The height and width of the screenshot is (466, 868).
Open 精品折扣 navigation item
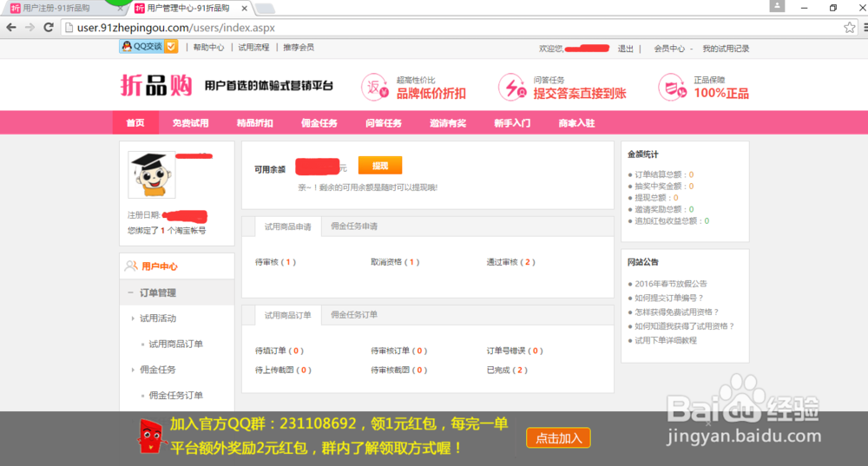254,123
